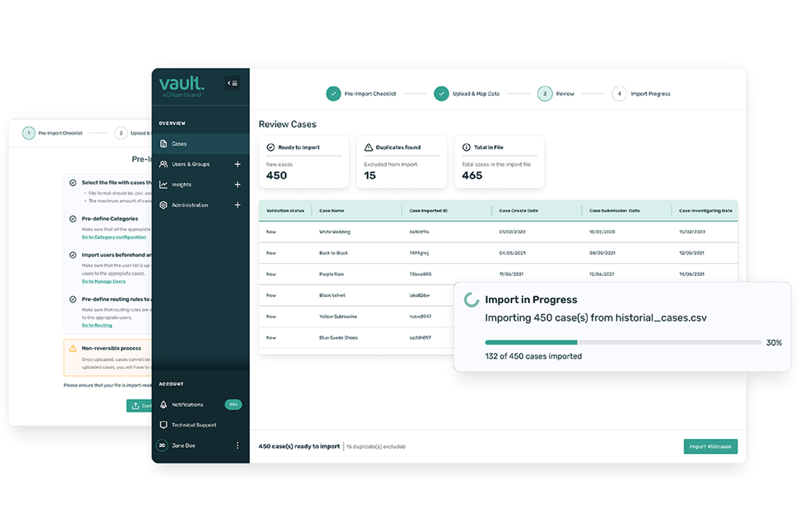Go to Import Progress step 4

(x=619, y=94)
